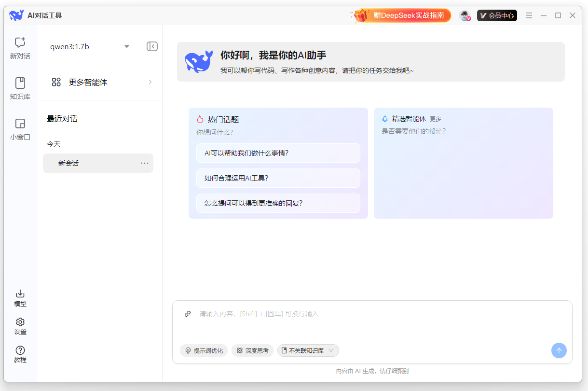Screen dimensions: 588x391
Task: Open 更多 link beside 精选智能体
Action: [x=435, y=119]
